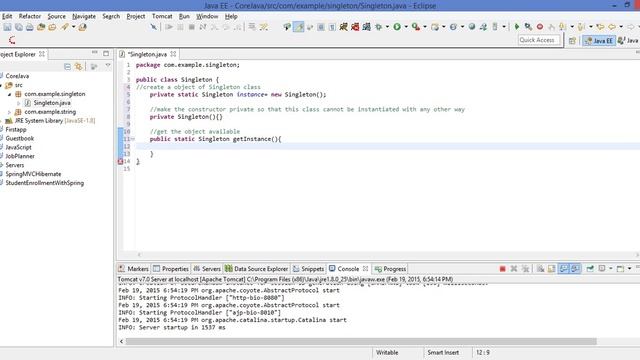This screenshot has width=640, height=360.
Task: Open the Source menu
Action: [56, 16]
